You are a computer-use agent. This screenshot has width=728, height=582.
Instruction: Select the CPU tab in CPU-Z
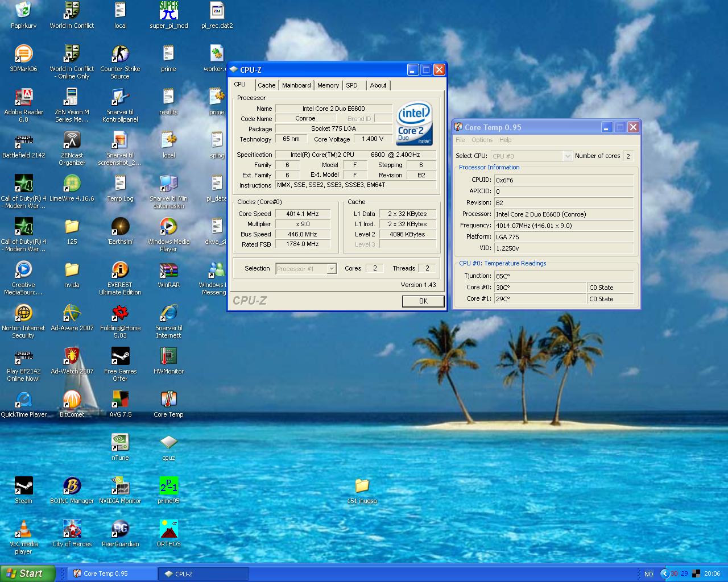click(x=240, y=84)
